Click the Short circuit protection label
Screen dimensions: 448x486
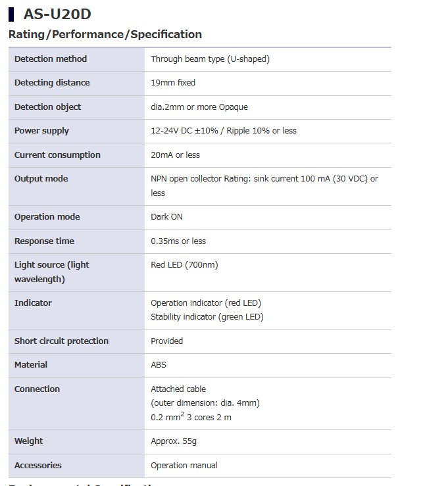[x=61, y=341]
